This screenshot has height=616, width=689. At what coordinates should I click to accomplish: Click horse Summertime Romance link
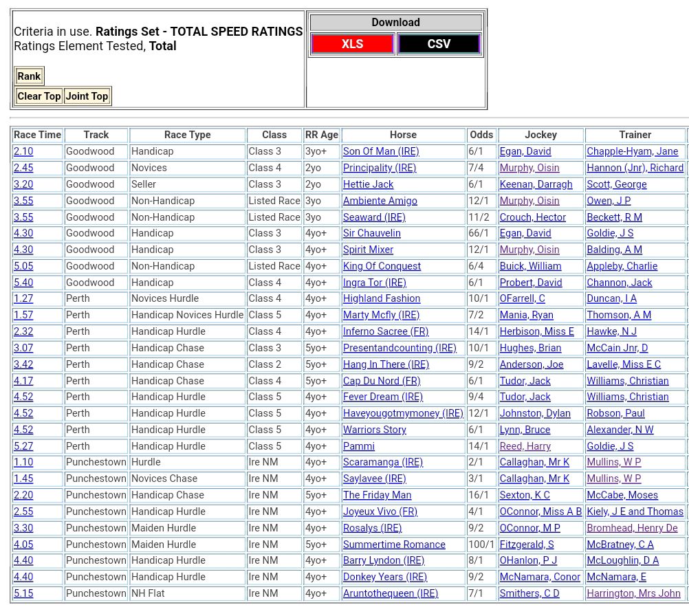394,544
